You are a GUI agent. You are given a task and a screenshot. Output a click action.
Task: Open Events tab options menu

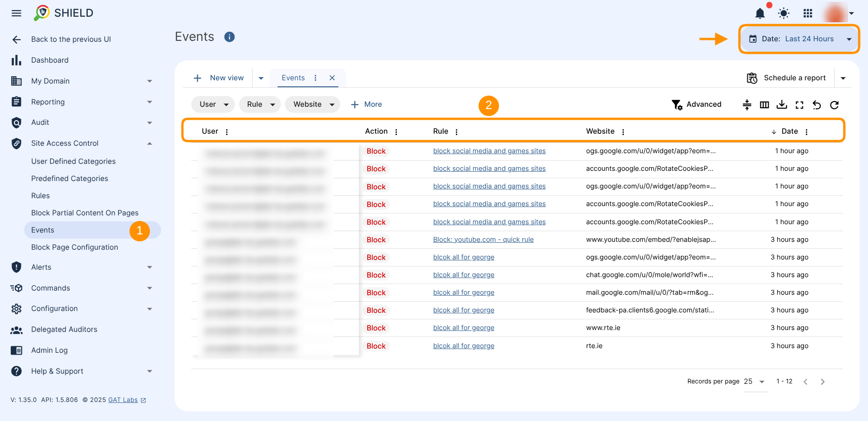[316, 78]
